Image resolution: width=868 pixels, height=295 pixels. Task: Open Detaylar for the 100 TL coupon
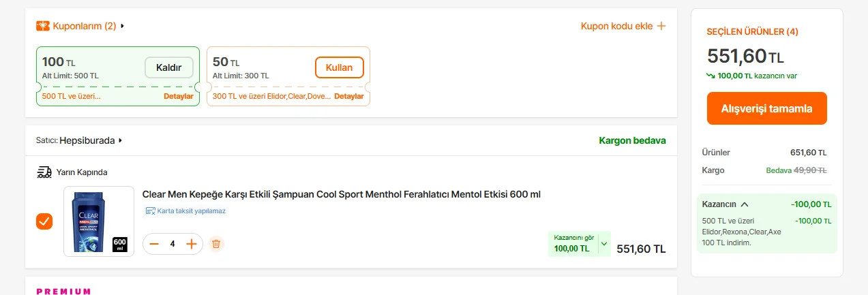[178, 96]
